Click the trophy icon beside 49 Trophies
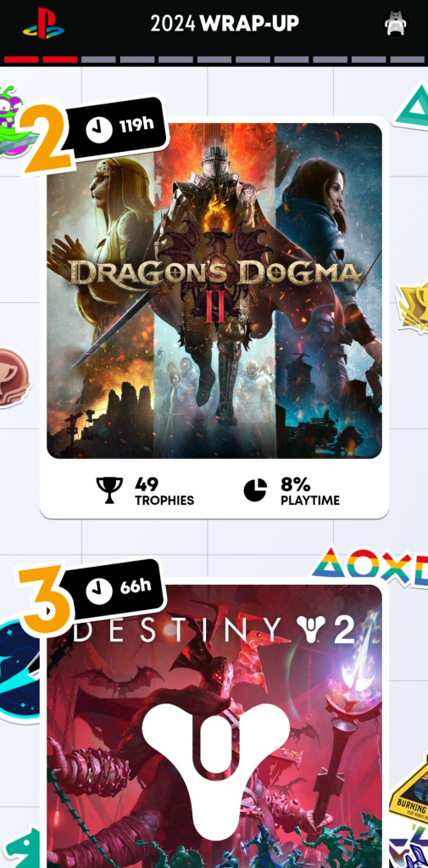This screenshot has height=868, width=428. click(109, 490)
